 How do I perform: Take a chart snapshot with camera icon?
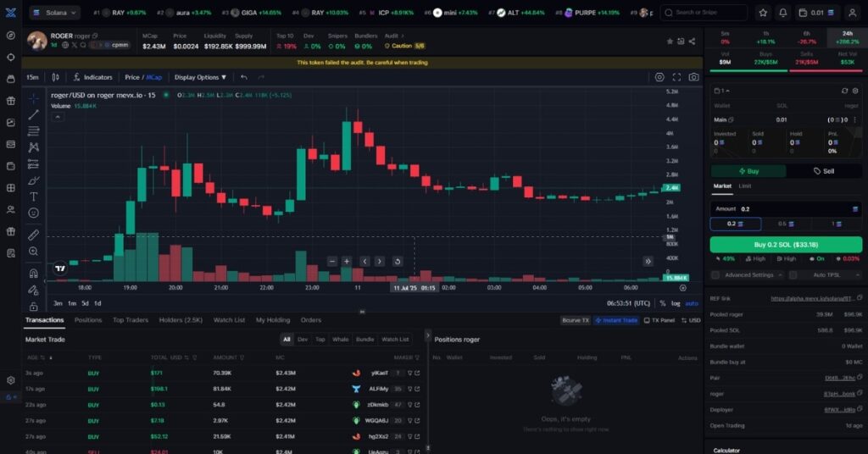693,77
